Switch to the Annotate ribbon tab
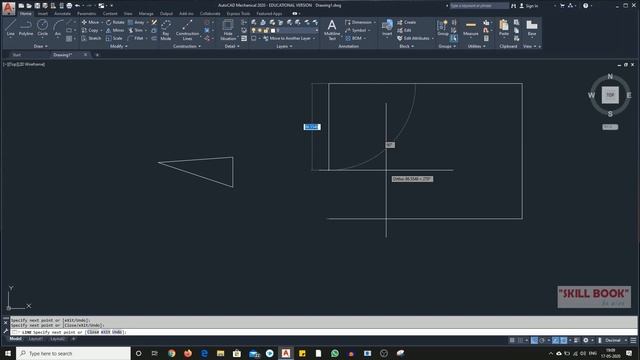Image resolution: width=640 pixels, height=360 pixels. [62, 13]
